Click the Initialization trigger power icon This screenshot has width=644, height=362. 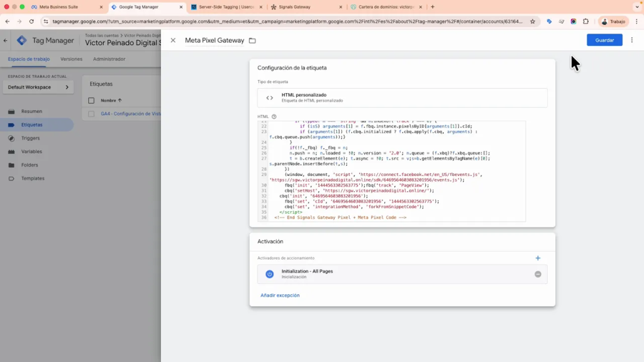[269, 274]
